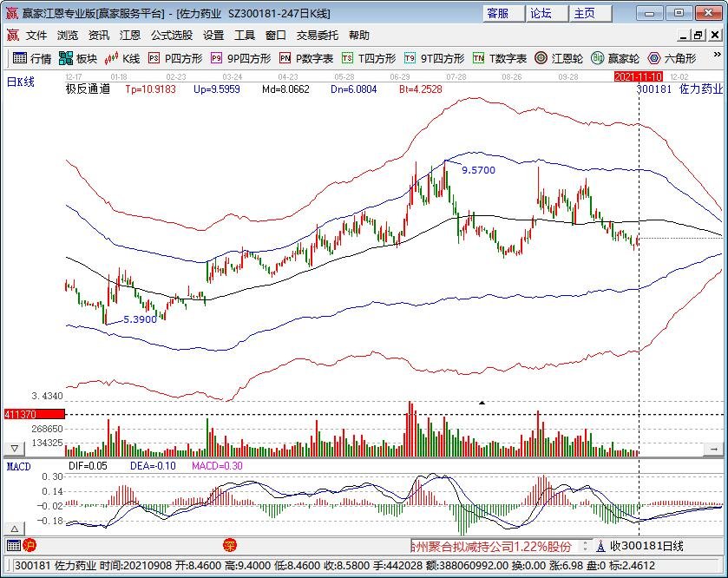The height and width of the screenshot is (578, 728).
Task: Switch to the K线 candlestick chart
Action: pyautogui.click(x=122, y=58)
